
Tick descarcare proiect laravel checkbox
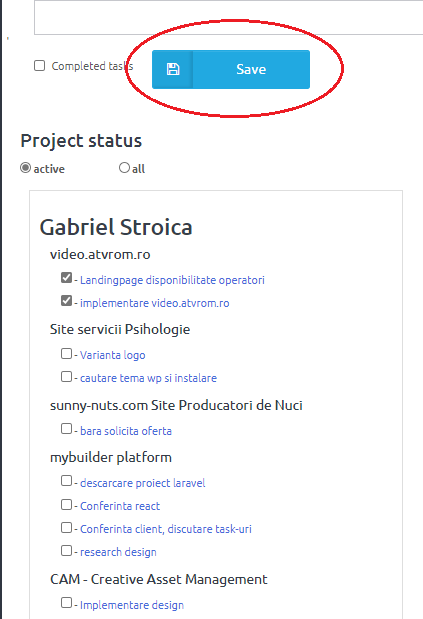pyautogui.click(x=66, y=480)
